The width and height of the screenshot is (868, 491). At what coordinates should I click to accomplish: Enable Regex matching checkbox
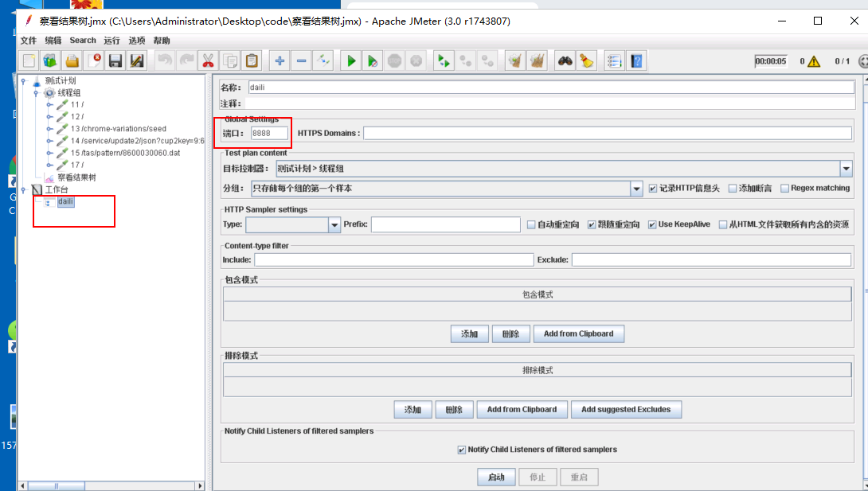point(784,189)
